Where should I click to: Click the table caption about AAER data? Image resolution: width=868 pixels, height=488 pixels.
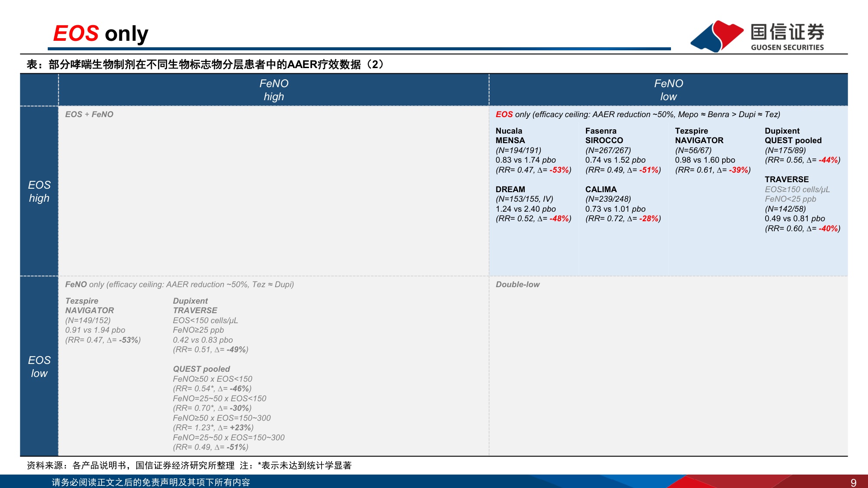tap(205, 65)
